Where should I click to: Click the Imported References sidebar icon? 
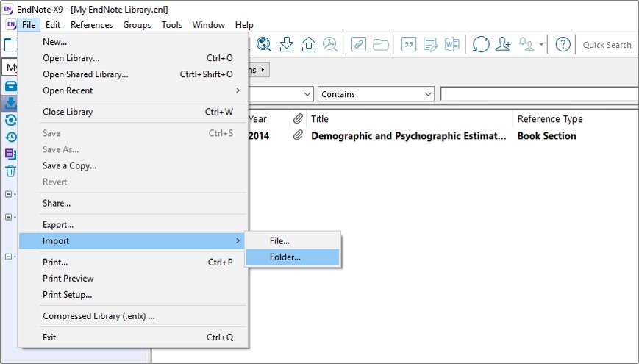click(10, 103)
